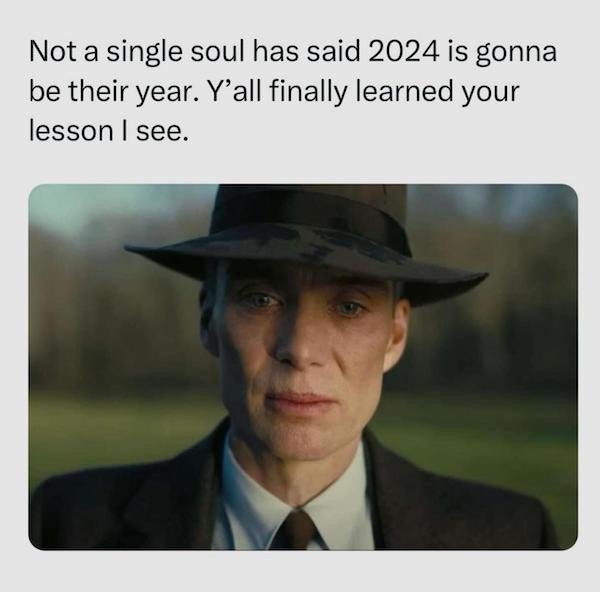Image resolution: width=600 pixels, height=592 pixels.
Task: Click the embedded photo of the man
Action: pyautogui.click(x=303, y=367)
